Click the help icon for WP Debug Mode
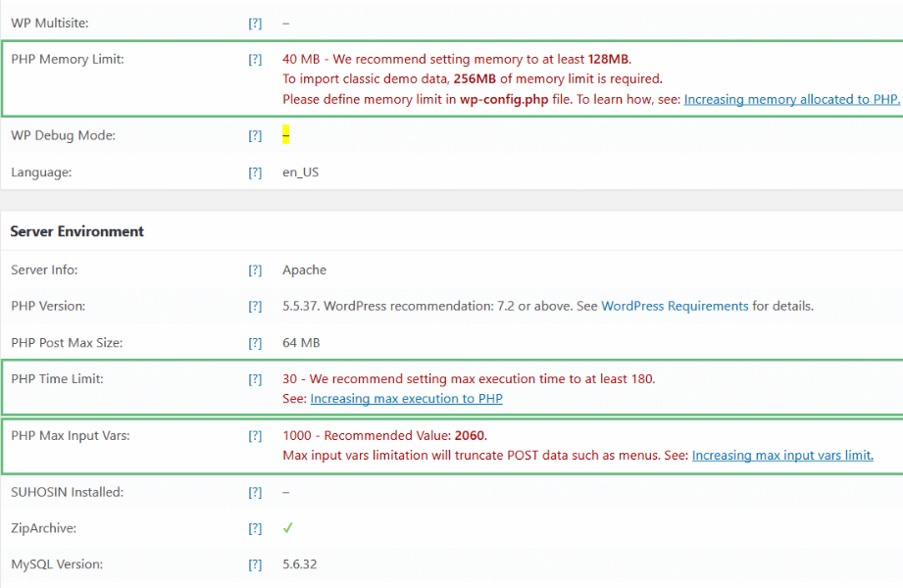 [255, 135]
